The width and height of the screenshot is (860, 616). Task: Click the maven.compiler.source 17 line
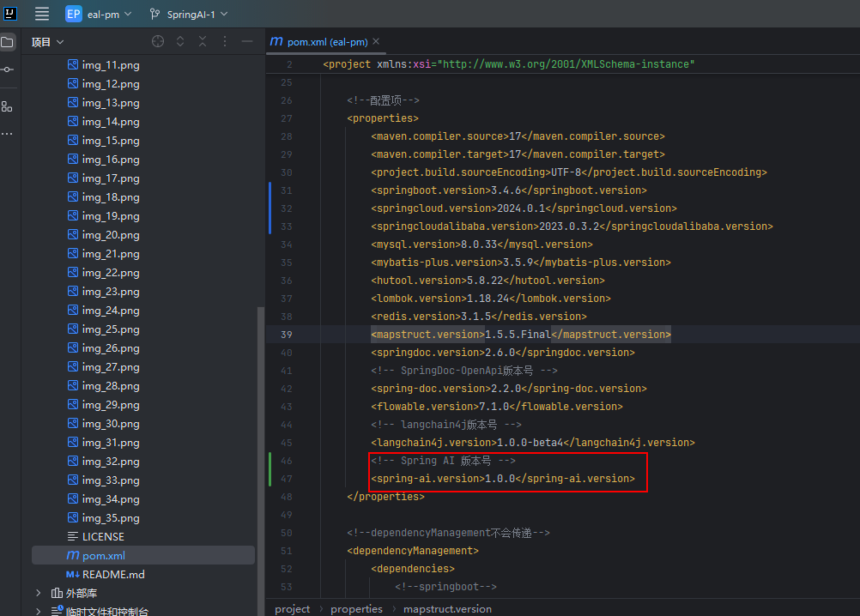pyautogui.click(x=518, y=136)
